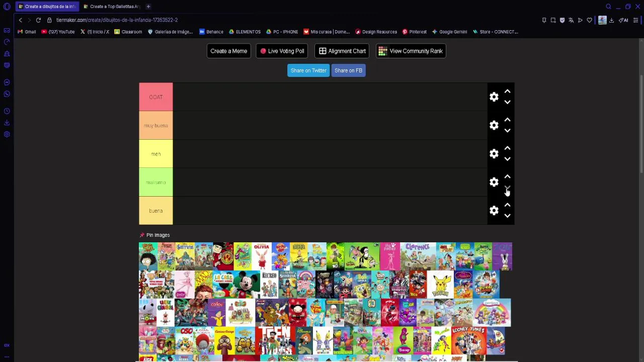Move GOAT tier row up
This screenshot has width=644, height=362.
tap(507, 91)
